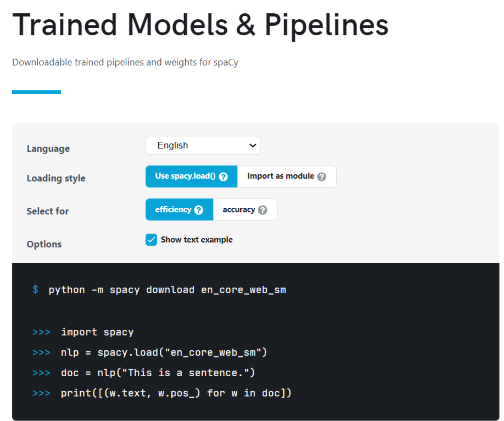
Task: Click the print statement code line
Action: point(176,393)
